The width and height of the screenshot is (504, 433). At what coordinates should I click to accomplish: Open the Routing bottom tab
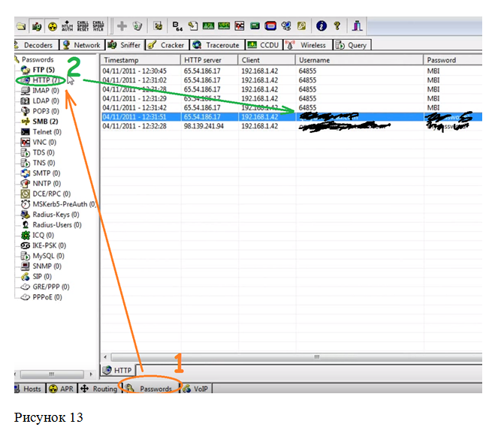pyautogui.click(x=99, y=389)
